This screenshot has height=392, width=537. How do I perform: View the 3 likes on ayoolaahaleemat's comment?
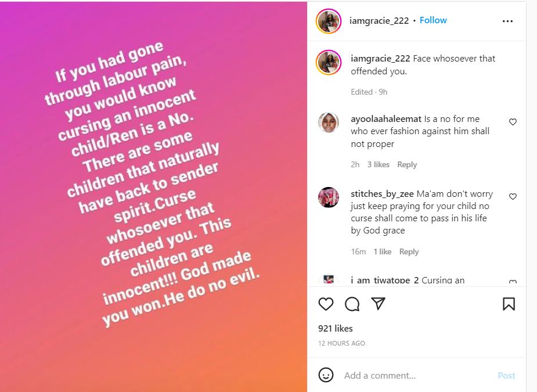tap(378, 165)
